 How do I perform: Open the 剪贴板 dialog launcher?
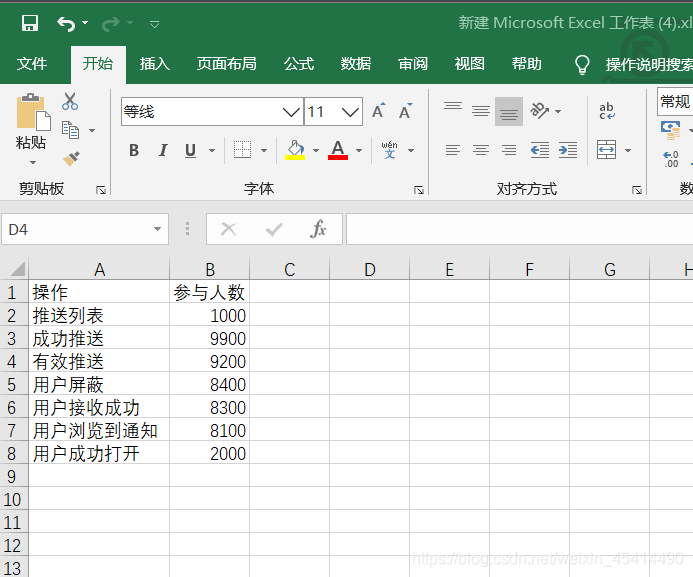101,190
